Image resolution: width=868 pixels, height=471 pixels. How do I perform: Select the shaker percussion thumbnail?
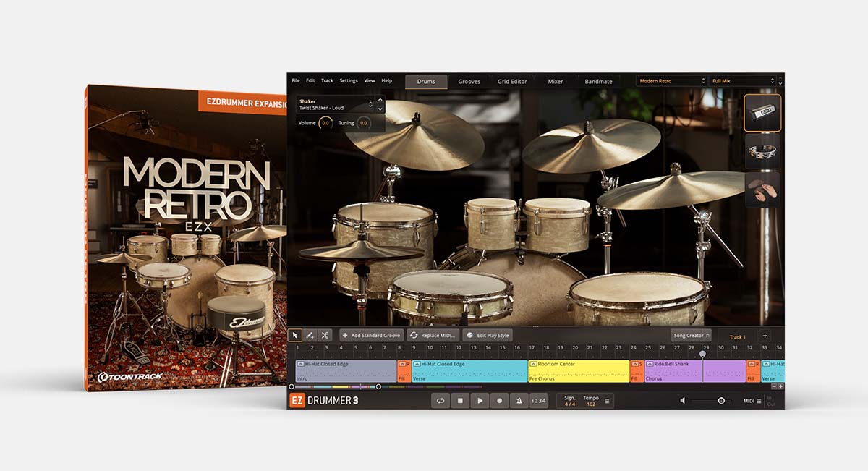pyautogui.click(x=762, y=112)
